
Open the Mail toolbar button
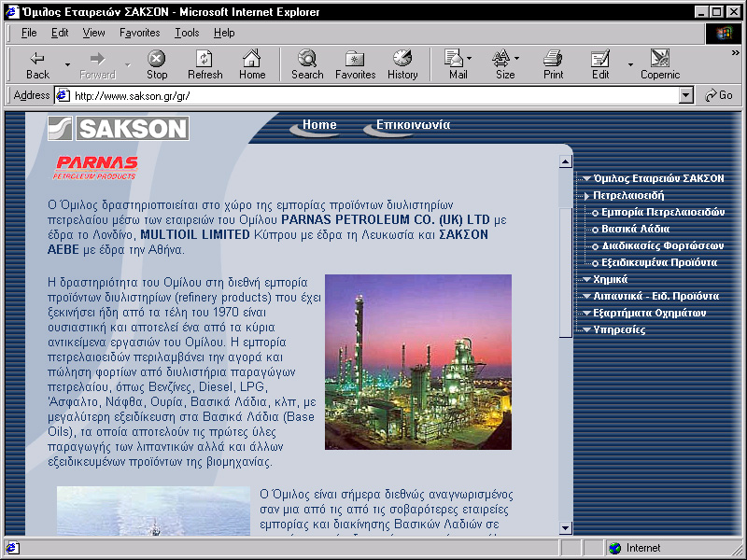coord(458,64)
